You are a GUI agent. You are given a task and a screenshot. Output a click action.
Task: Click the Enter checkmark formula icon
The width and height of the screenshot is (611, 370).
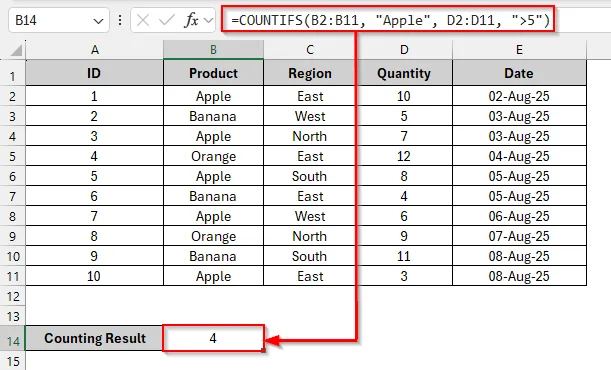pyautogui.click(x=166, y=20)
